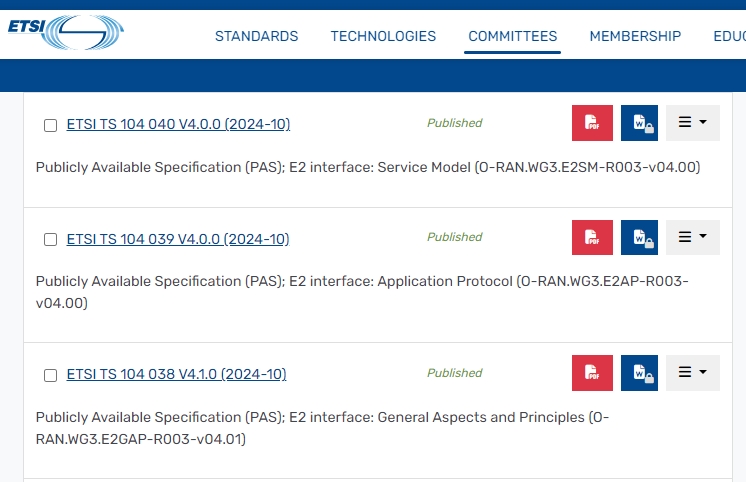Open the Technologies menu
746x482 pixels.
[383, 36]
